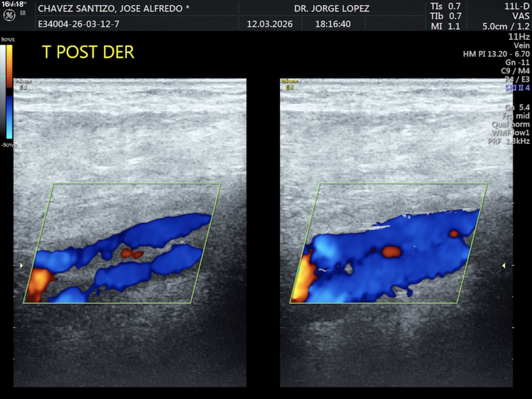This screenshot has height=399, width=532.
Task: Select the 16 / 18 image counter
Action: (x=12, y=4)
